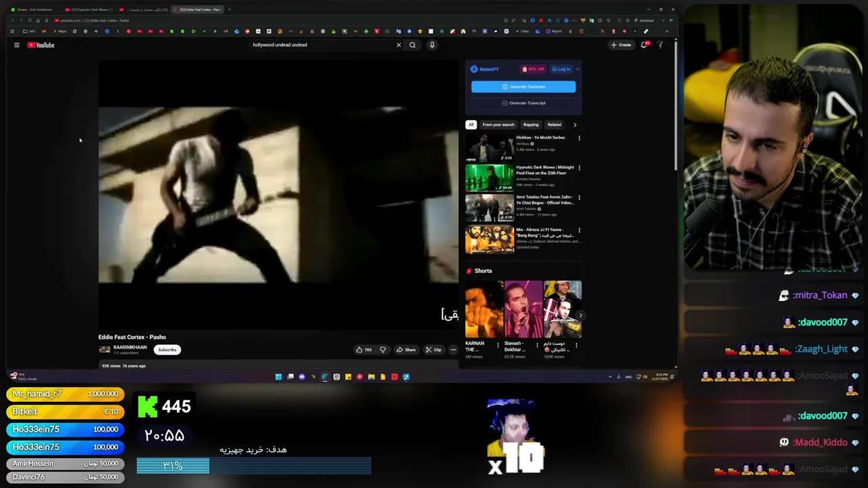This screenshot has width=868, height=488.
Task: Open options menu for Amir Tataloo video
Action: (579, 198)
